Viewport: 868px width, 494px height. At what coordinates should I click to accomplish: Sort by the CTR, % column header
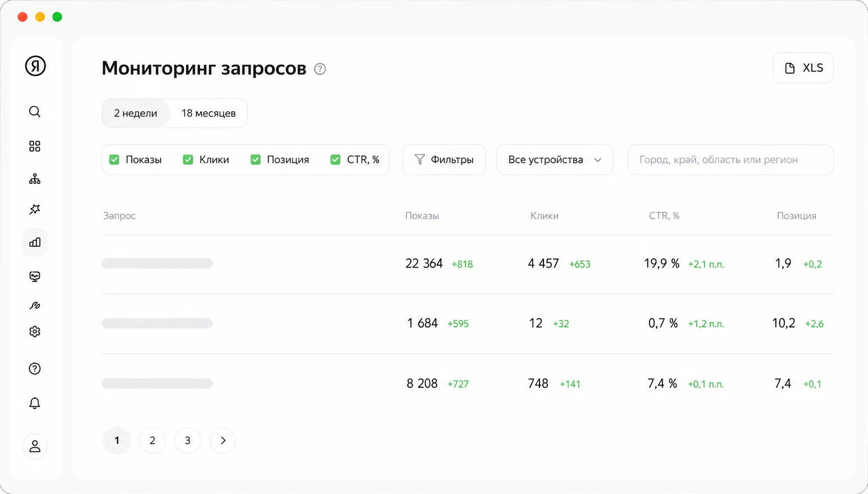[x=664, y=216]
